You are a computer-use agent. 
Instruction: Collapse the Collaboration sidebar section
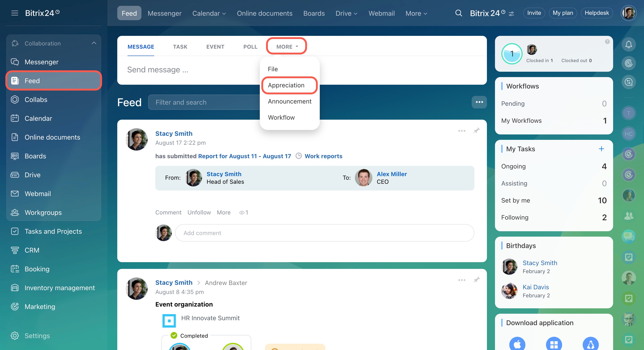tap(94, 43)
